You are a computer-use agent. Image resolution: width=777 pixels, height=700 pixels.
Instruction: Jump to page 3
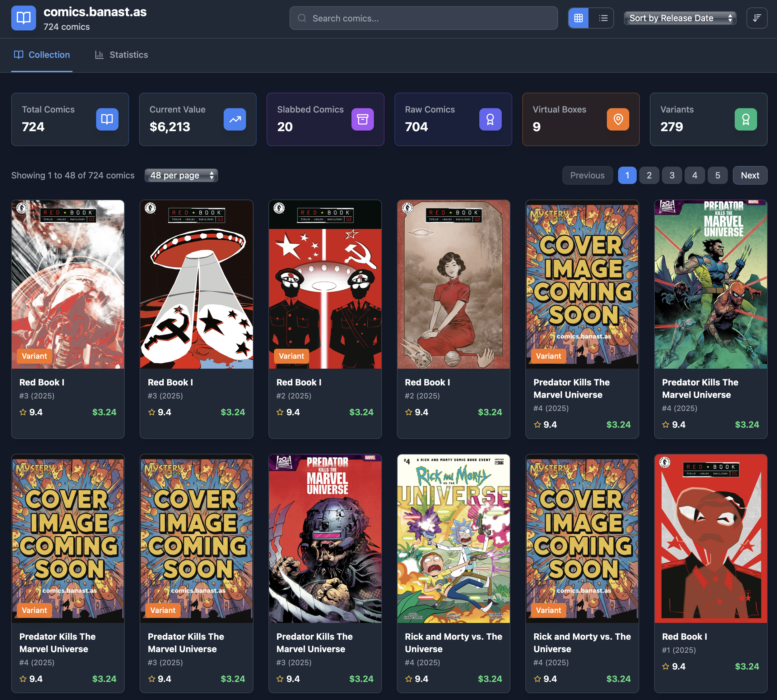pos(672,175)
